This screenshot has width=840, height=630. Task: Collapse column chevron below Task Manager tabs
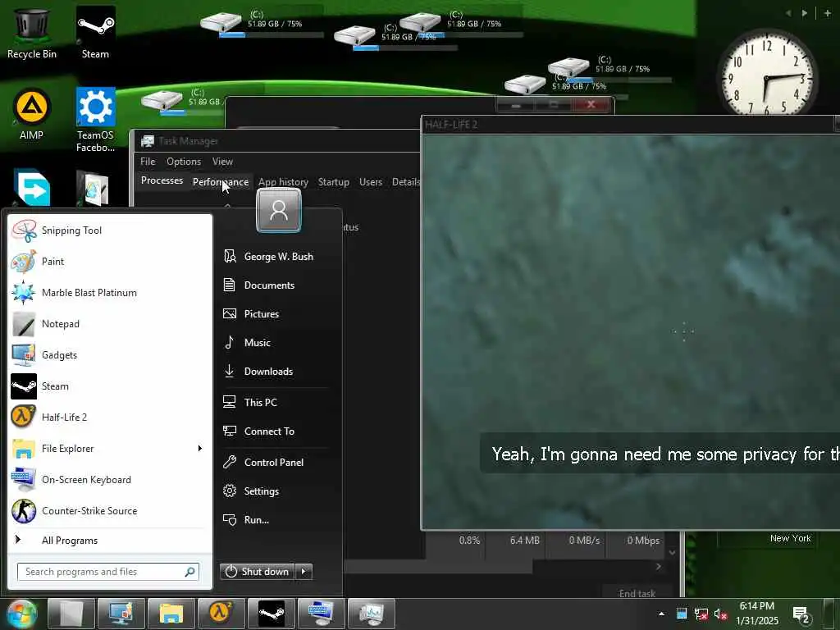point(228,205)
